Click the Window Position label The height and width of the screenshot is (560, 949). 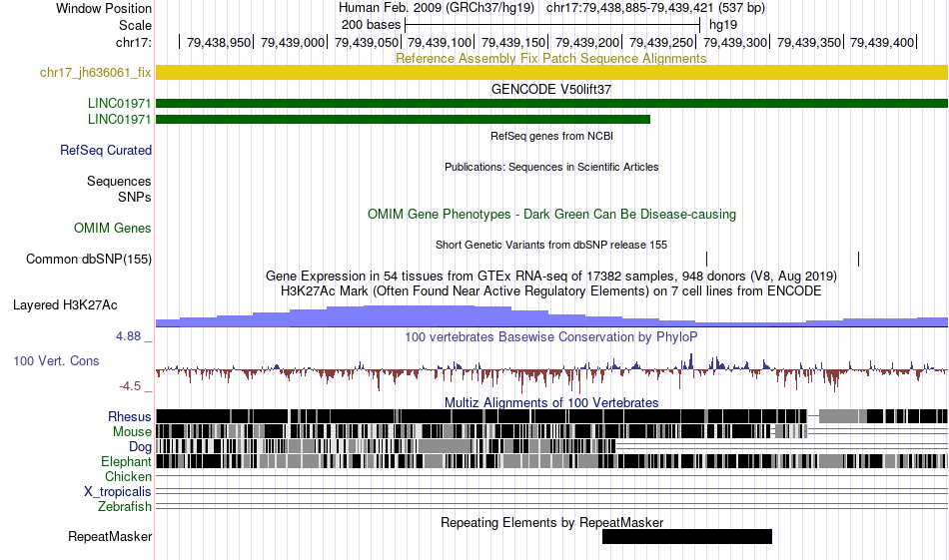(104, 8)
